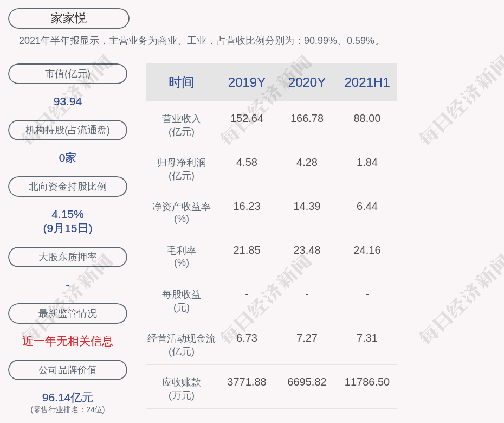The image size is (504, 423).
Task: Select cash flow value 7.31
Action: (x=367, y=338)
